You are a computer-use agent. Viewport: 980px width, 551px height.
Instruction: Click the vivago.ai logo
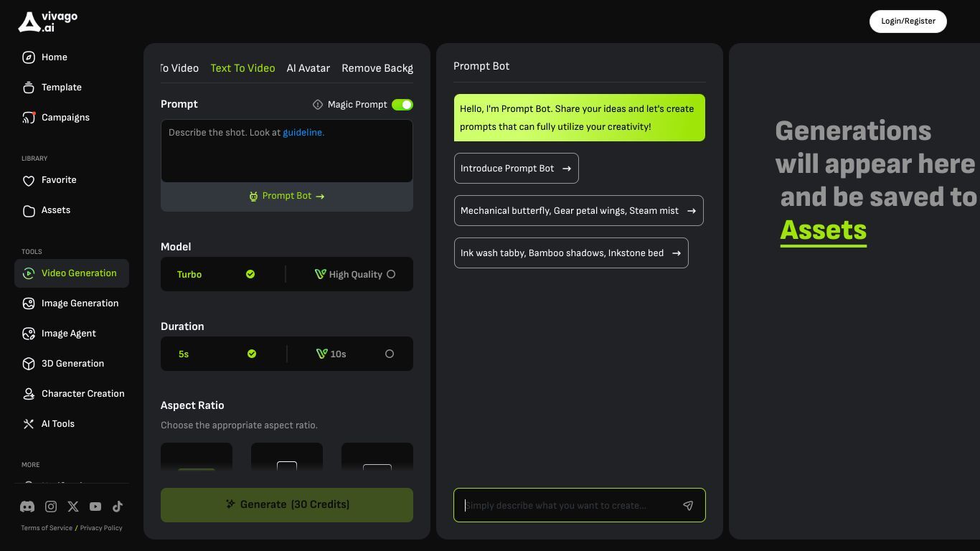pos(47,22)
